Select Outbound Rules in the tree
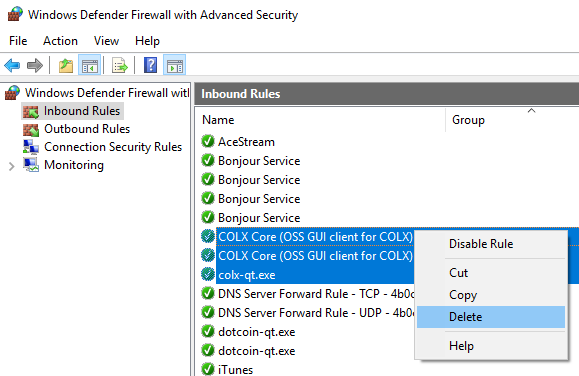579x376 pixels. (87, 129)
